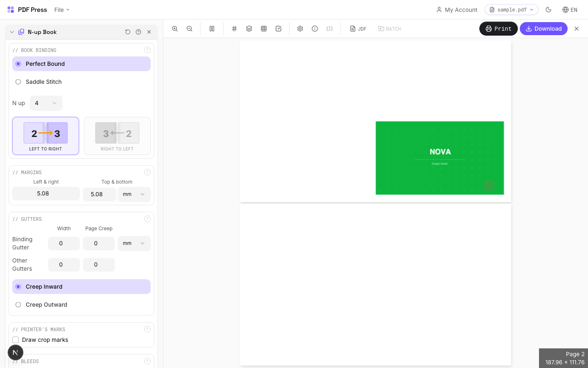588x368 pixels.
Task: Reset the N-up Book settings
Action: pyautogui.click(x=128, y=32)
